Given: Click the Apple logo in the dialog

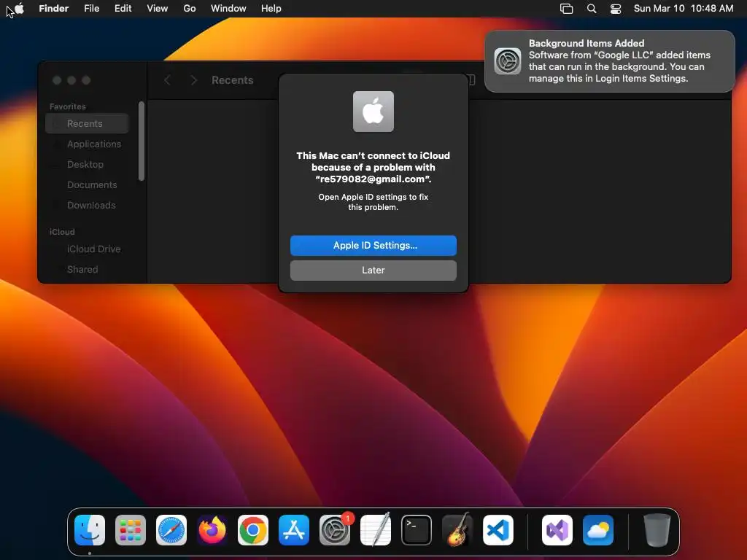Looking at the screenshot, I should [373, 112].
